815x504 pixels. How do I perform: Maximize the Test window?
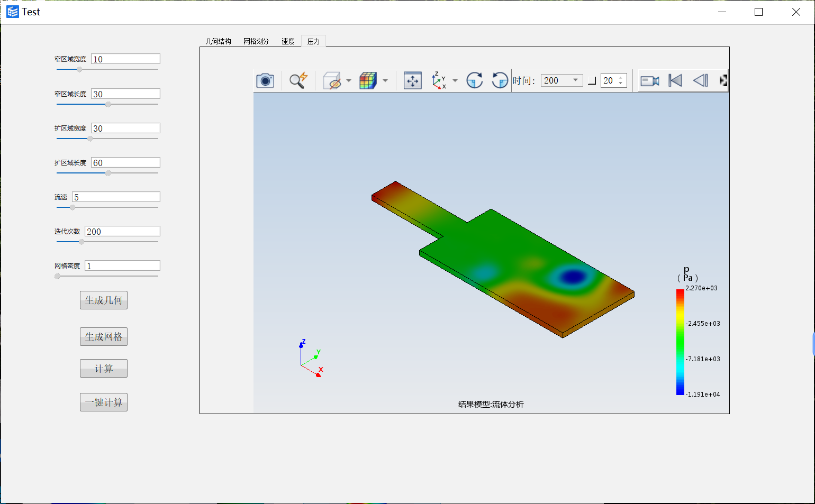click(758, 12)
